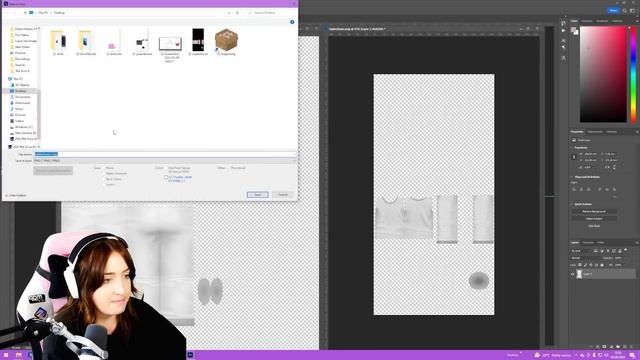Click the Share button in Photoshop
This screenshot has width=640, height=360.
(613, 11)
